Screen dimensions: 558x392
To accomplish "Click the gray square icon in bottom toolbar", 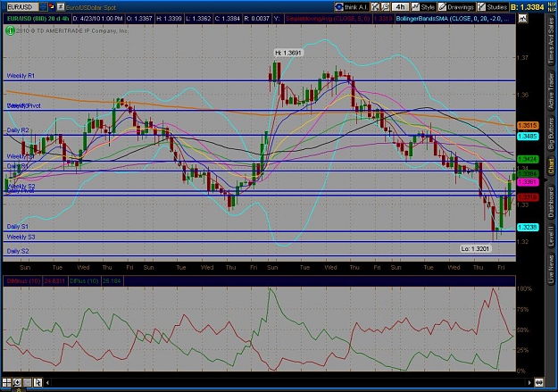I will click(x=28, y=383).
